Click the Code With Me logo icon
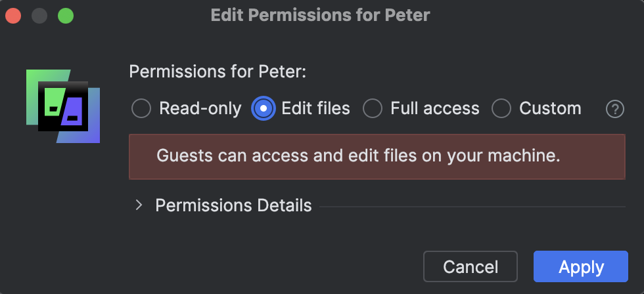 63,106
